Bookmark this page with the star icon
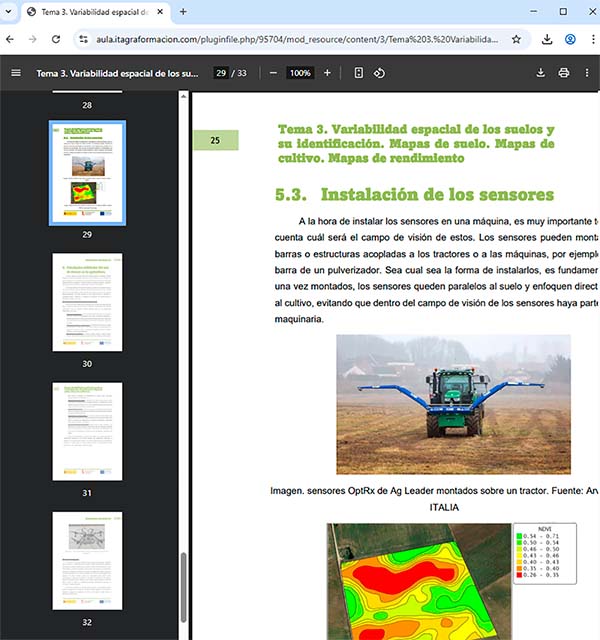This screenshot has width=600, height=640. tap(516, 39)
